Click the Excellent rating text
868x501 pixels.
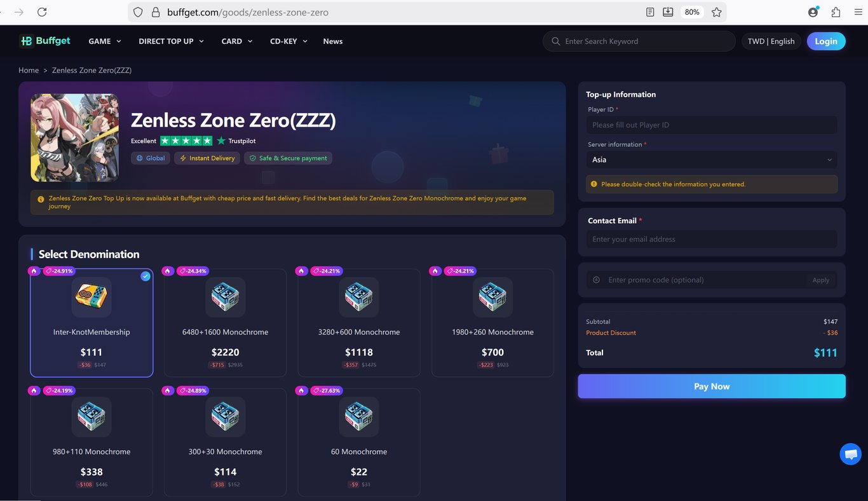click(144, 141)
